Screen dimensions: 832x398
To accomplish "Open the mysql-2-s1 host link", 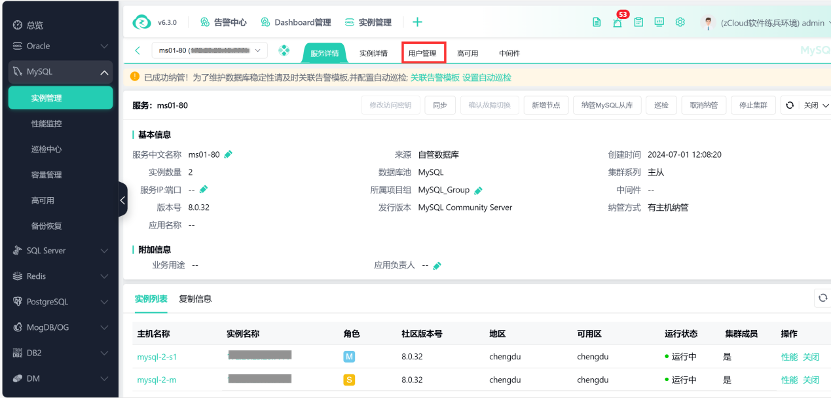I will 157,357.
